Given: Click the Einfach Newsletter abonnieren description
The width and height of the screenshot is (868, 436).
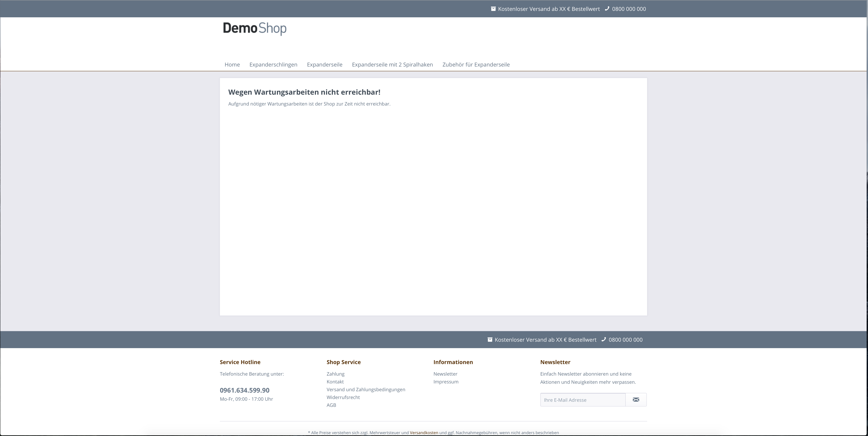Looking at the screenshot, I should pyautogui.click(x=588, y=378).
